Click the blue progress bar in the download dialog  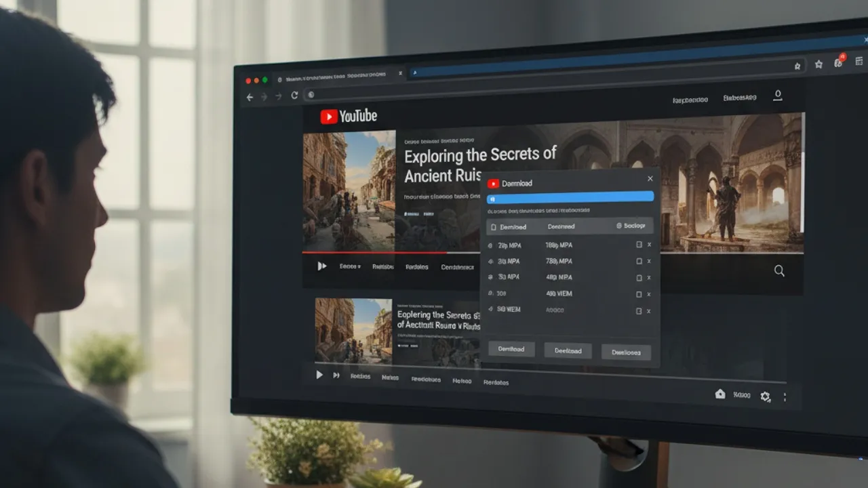coord(570,197)
